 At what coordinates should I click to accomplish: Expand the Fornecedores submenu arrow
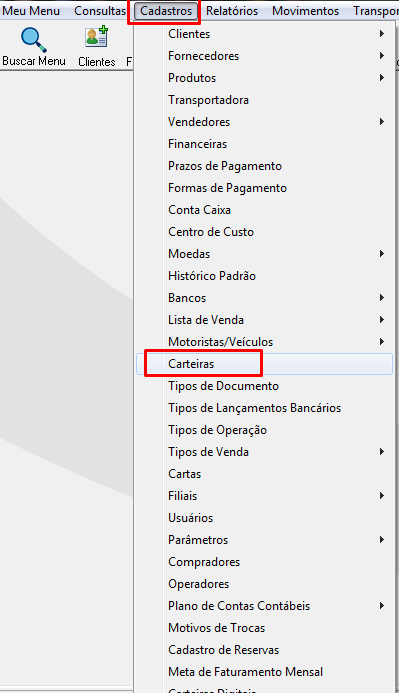pos(382,56)
